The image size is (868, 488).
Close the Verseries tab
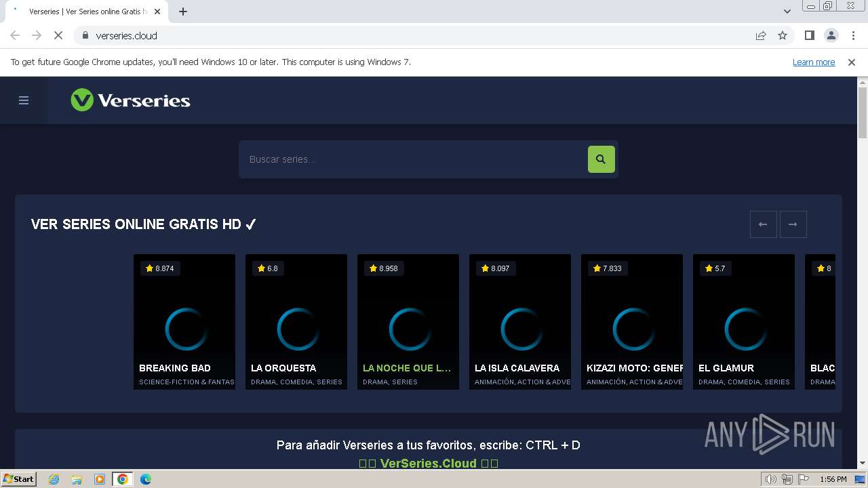click(157, 12)
